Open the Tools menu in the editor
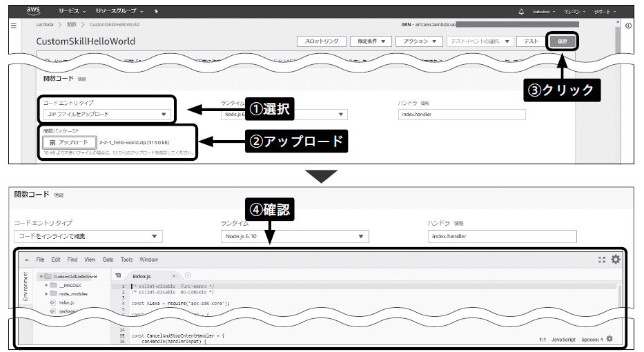Screen dimensions: 644x352 click(x=126, y=260)
